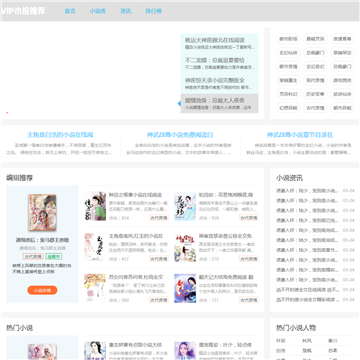This screenshot has height=360, width=360.
Task: Open 重生娇妻有点甜小说大结 in 热门小说
Action: (x=135, y=345)
